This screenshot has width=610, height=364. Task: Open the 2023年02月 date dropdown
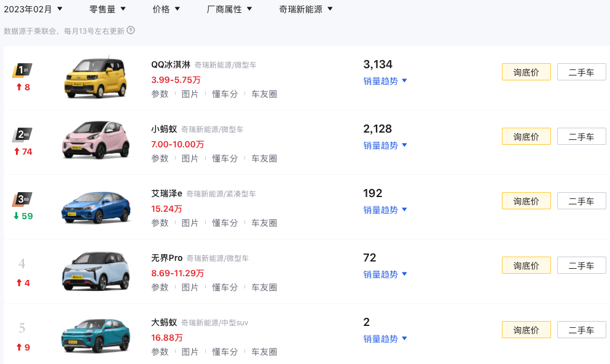33,9
